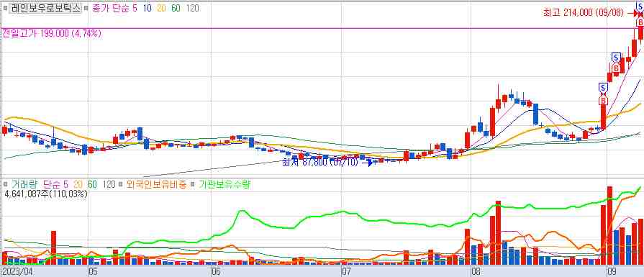Click the square marker before 기관보유수량
This screenshot has width=644, height=277.
point(194,185)
